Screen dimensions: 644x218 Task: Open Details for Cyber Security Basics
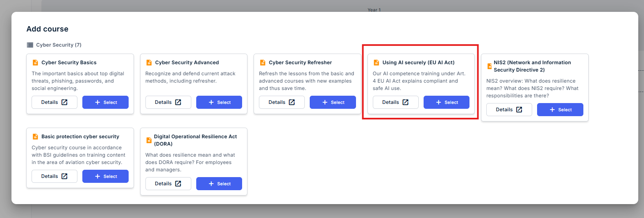coord(54,102)
